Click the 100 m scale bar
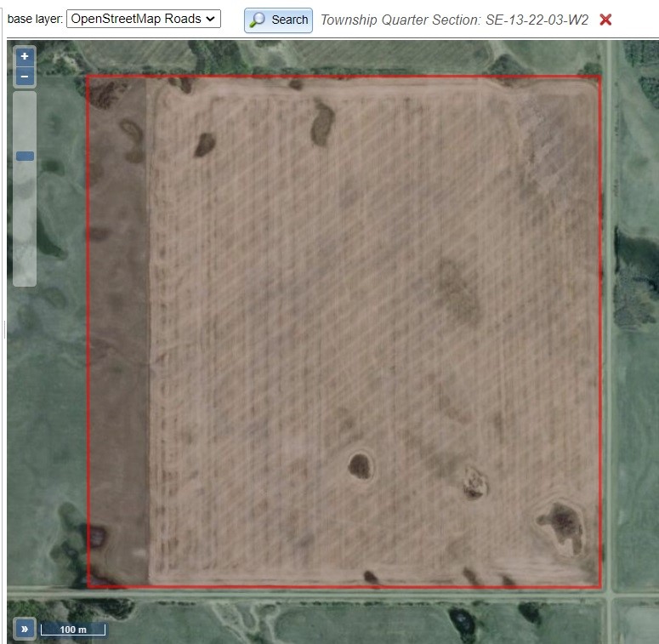The height and width of the screenshot is (644, 659). tap(73, 630)
